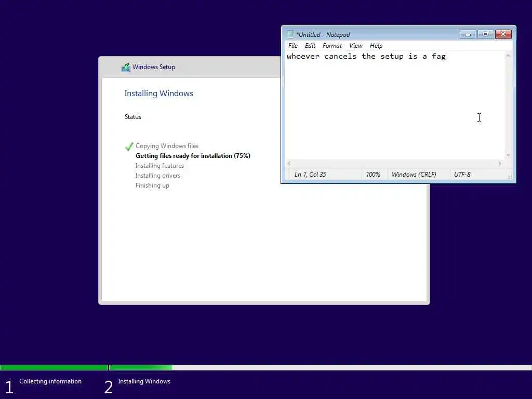The width and height of the screenshot is (532, 399).
Task: Open the Notepad Edit menu
Action: pyautogui.click(x=310, y=46)
